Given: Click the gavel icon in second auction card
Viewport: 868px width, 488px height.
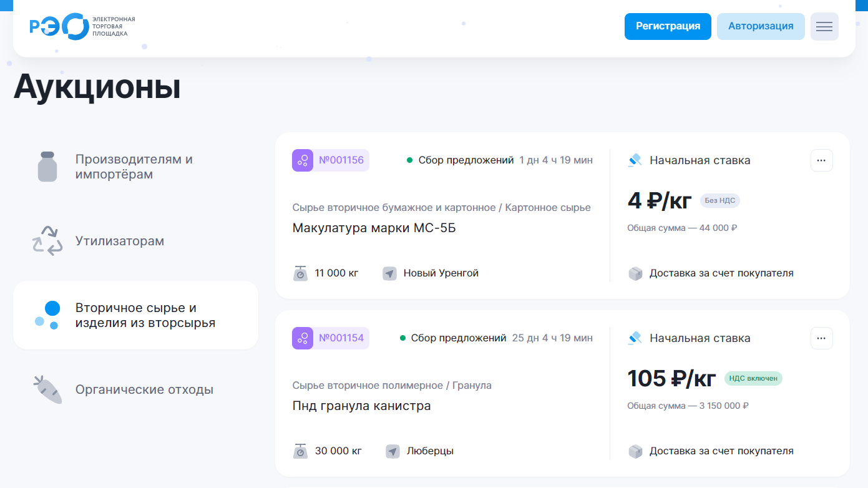Looking at the screenshot, I should (x=635, y=338).
